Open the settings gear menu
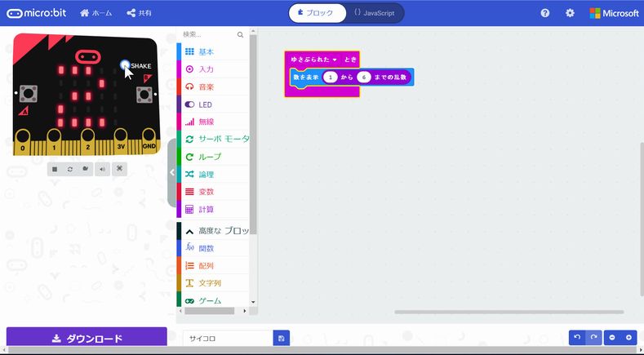 tap(570, 13)
